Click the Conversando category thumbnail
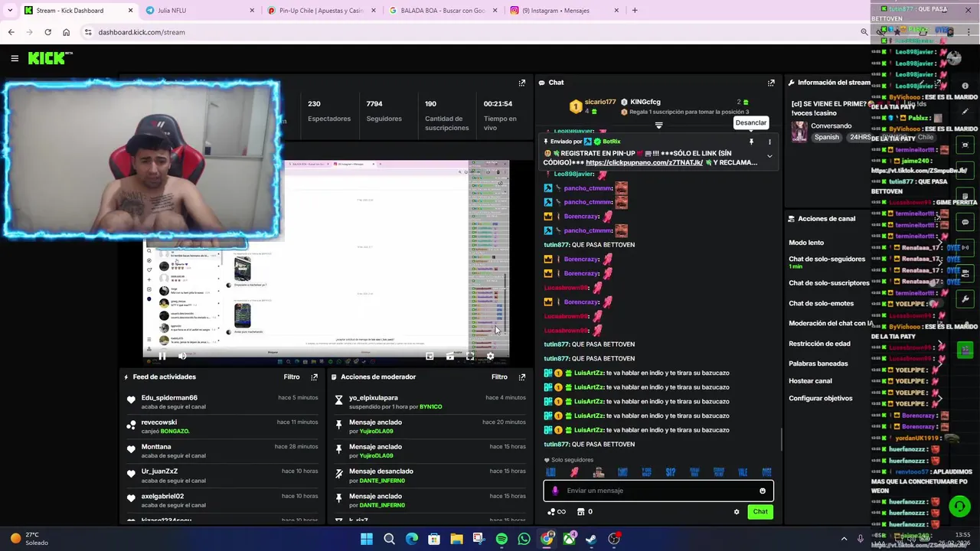Viewport: 980px width, 551px height. point(799,132)
